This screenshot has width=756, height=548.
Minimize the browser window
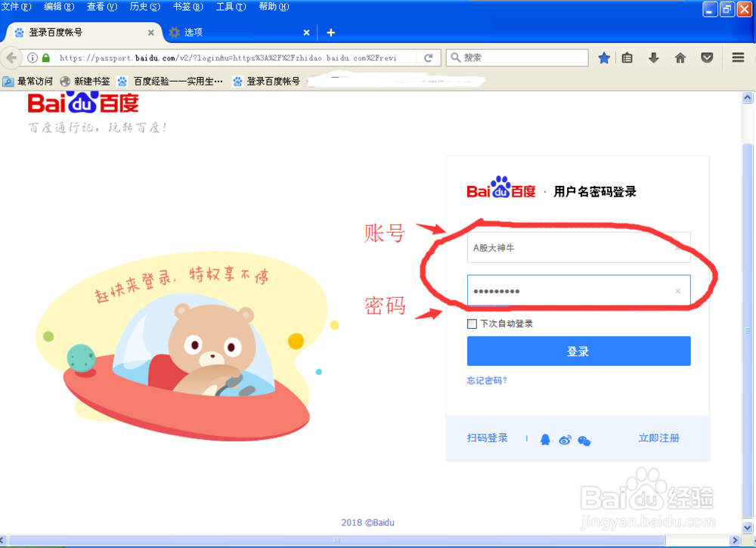(710, 9)
